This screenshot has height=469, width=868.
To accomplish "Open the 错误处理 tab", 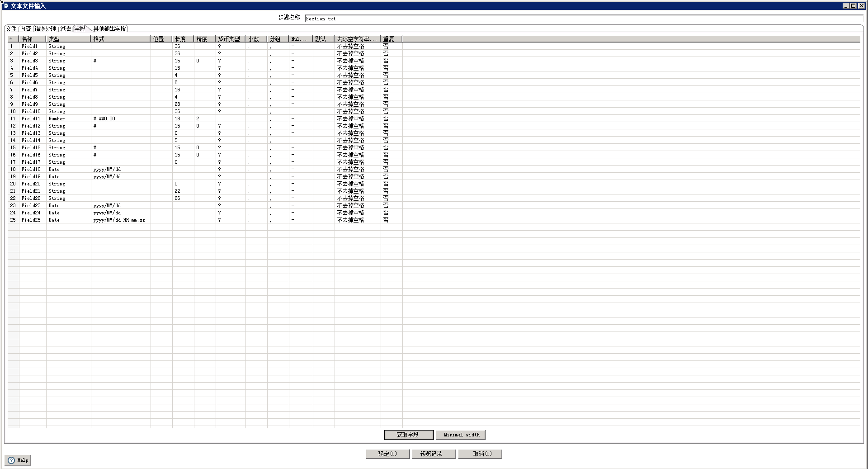I will pos(46,28).
